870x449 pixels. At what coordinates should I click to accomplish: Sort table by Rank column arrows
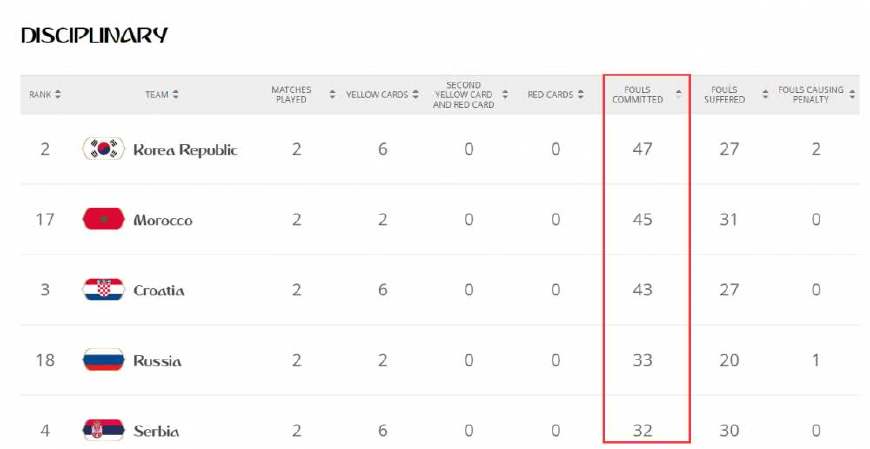click(58, 95)
